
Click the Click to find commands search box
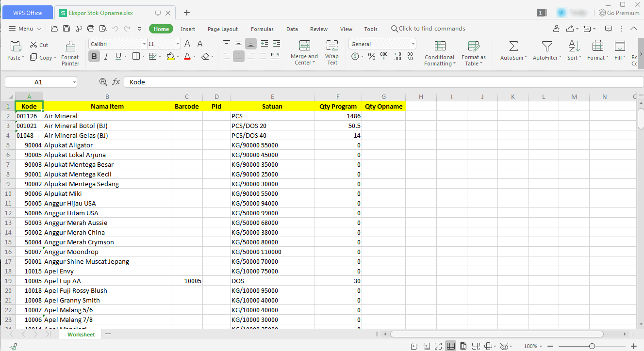click(x=428, y=29)
